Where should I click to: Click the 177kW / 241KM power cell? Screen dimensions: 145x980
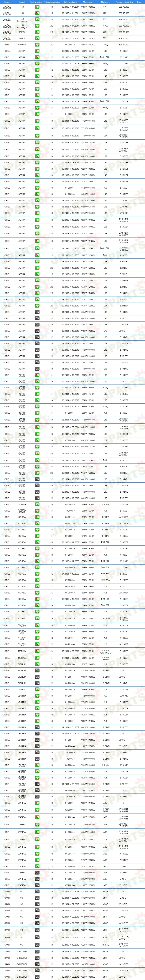click(88, 866)
